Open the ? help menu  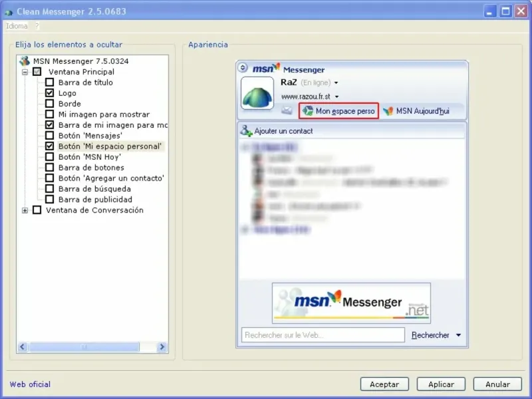point(37,26)
